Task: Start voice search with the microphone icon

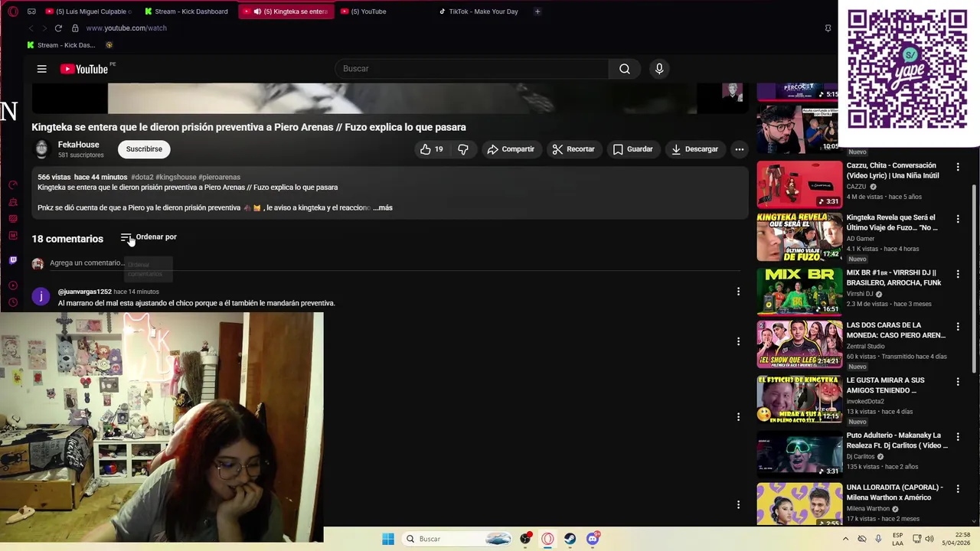Action: tap(659, 69)
